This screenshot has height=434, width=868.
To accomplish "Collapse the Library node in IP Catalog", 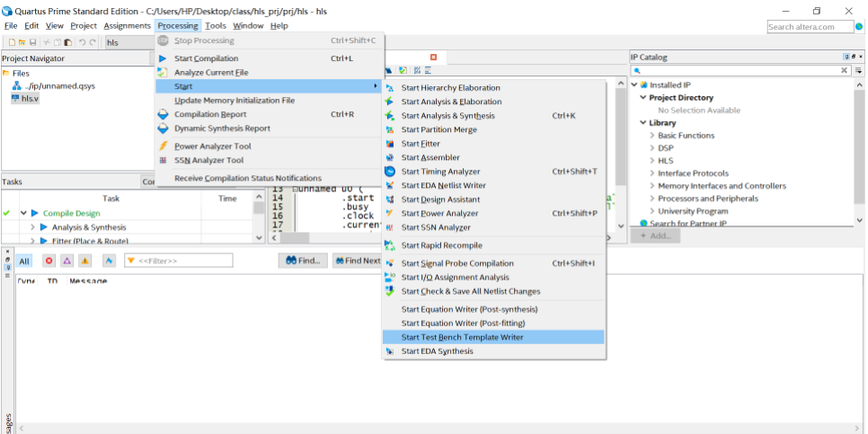I will tap(643, 123).
